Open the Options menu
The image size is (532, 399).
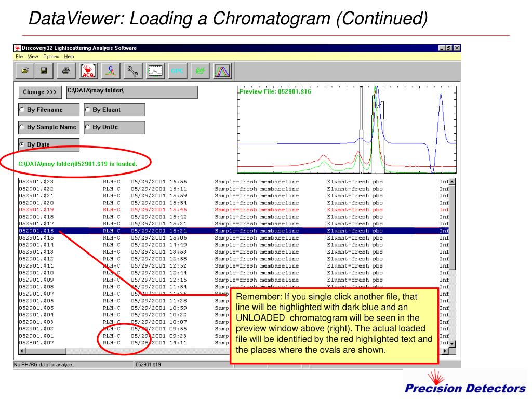51,56
